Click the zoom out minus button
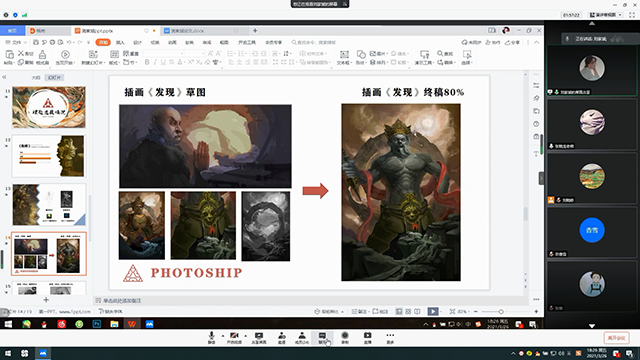This screenshot has width=640, height=360. click(x=476, y=311)
